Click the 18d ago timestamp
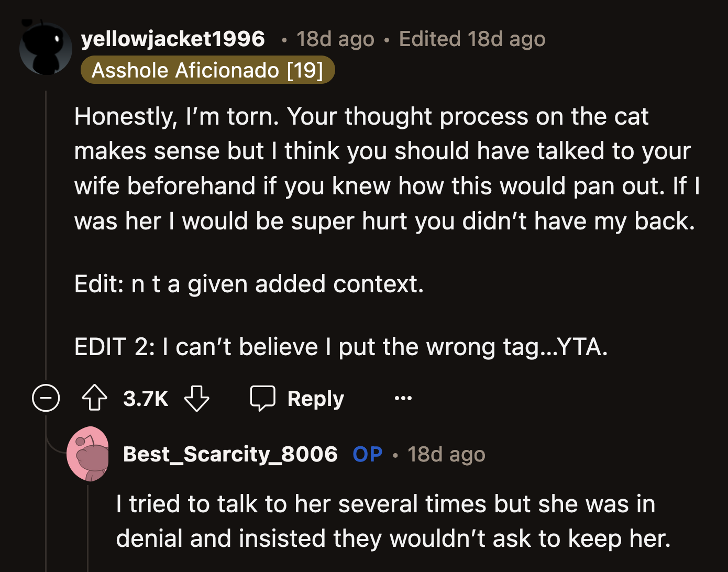This screenshot has width=728, height=572. point(335,38)
